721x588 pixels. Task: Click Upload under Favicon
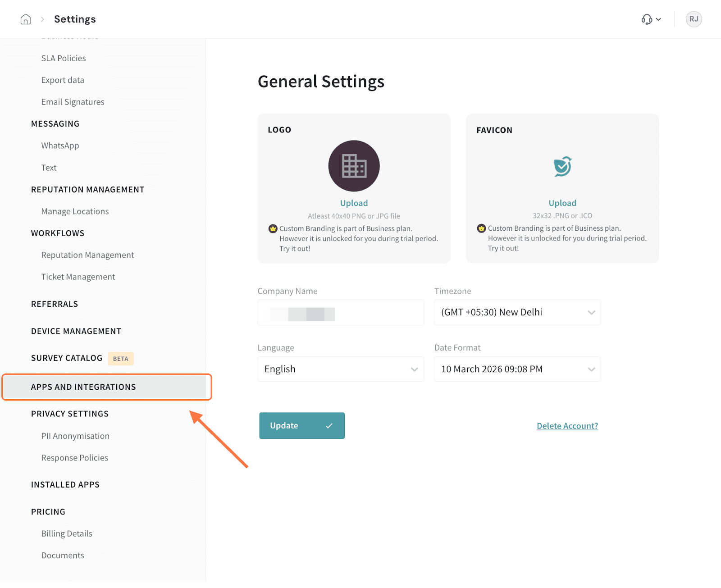coord(562,203)
